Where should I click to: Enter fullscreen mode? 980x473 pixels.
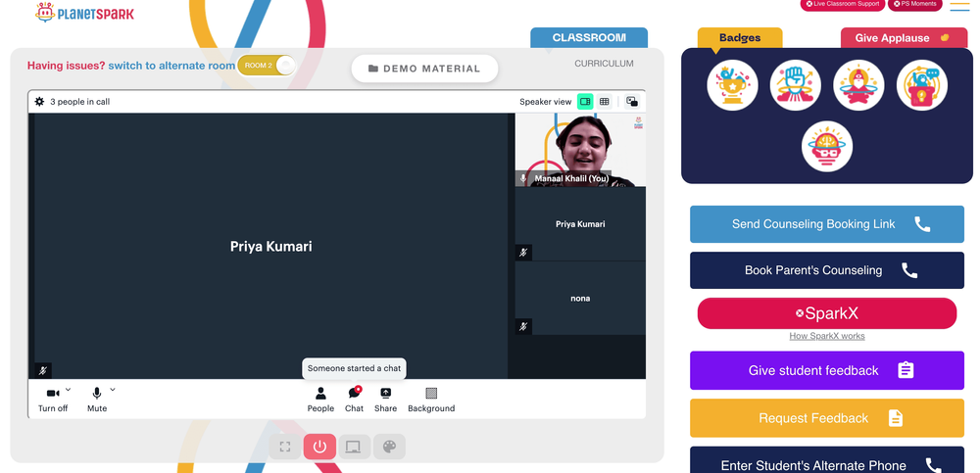285,447
